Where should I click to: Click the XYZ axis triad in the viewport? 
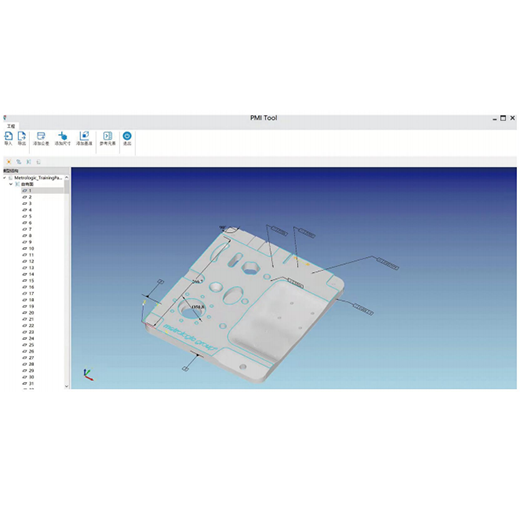click(x=88, y=375)
